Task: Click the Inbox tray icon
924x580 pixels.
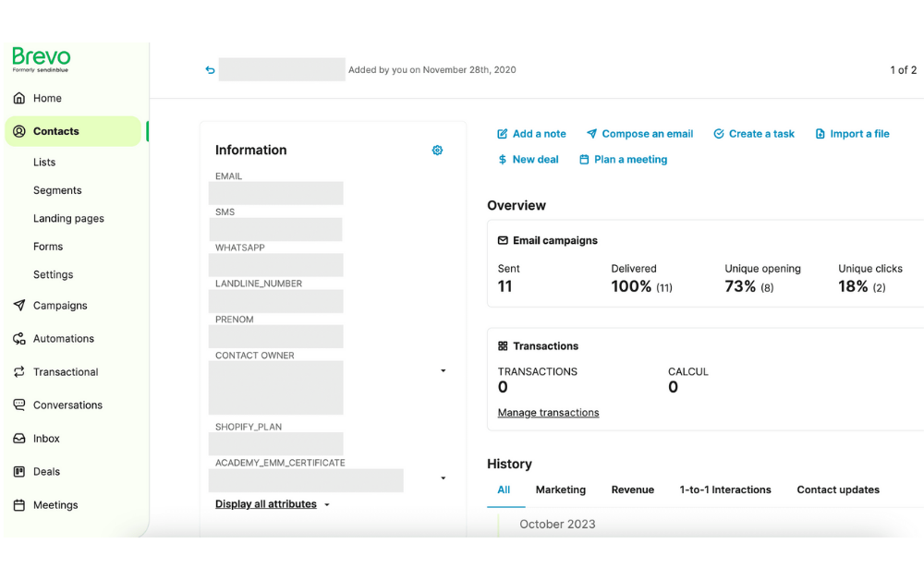Action: coord(19,438)
